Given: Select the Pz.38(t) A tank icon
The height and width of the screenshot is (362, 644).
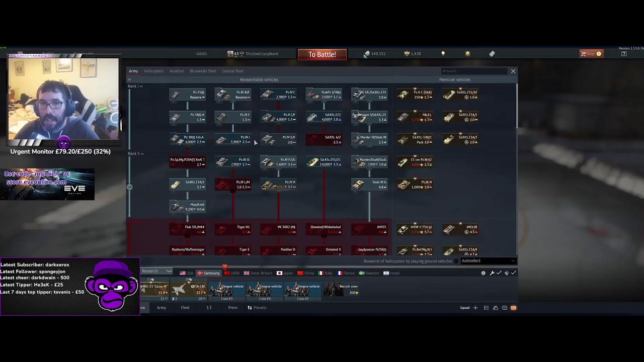Looking at the screenshot, I should click(x=187, y=117).
